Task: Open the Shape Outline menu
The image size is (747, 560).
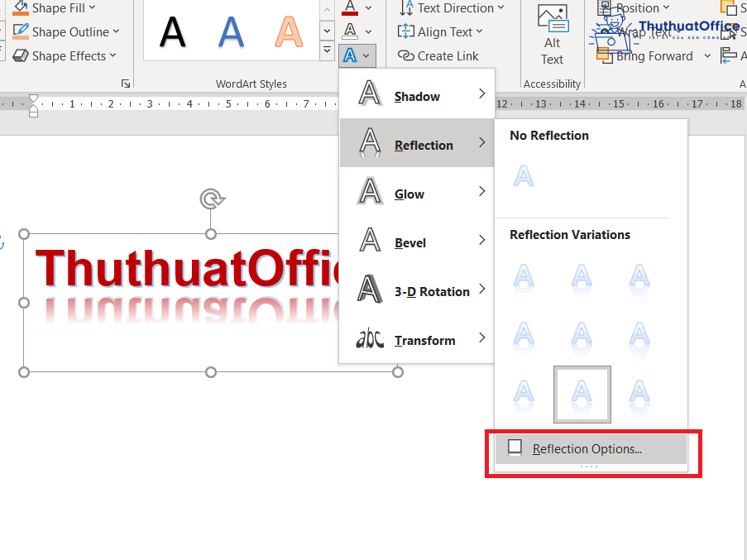Action: (x=65, y=32)
